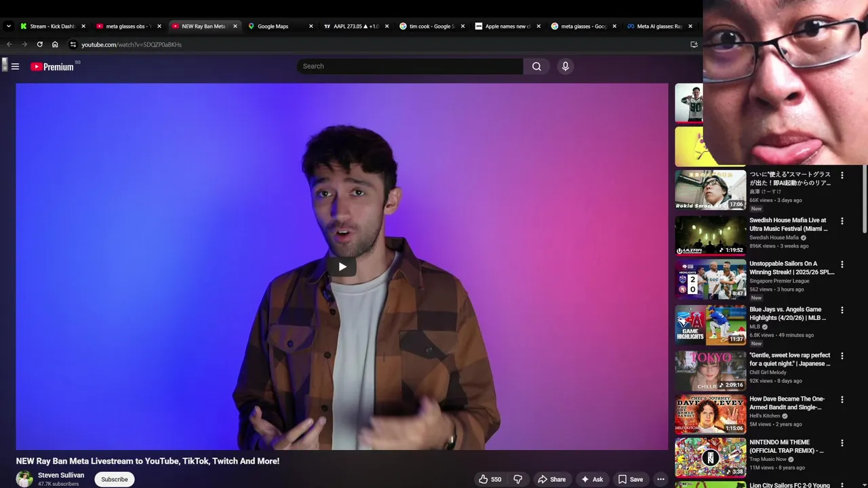Open NINTENDO Mii THEME title link

point(786,447)
